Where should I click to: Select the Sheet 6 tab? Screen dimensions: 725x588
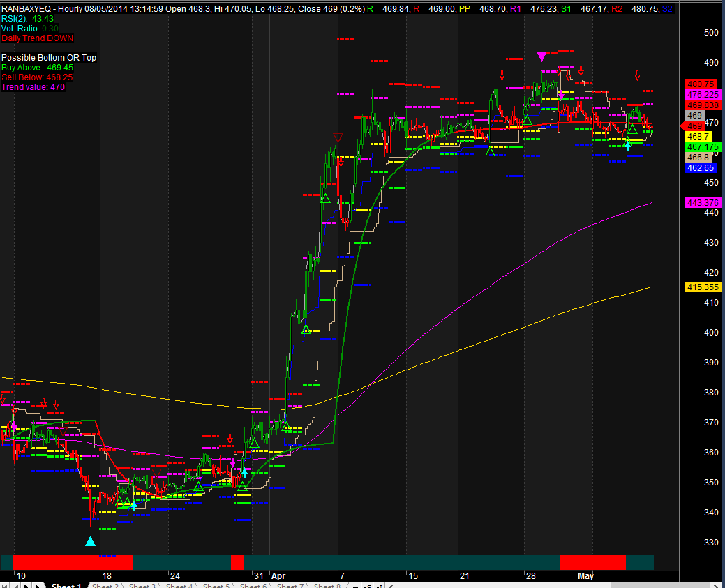click(253, 585)
